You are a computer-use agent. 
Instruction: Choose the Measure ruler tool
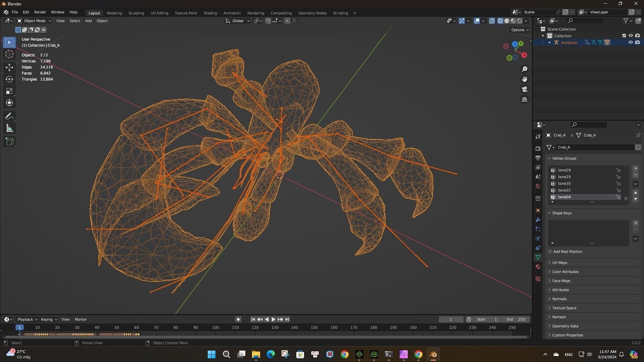tap(9, 128)
